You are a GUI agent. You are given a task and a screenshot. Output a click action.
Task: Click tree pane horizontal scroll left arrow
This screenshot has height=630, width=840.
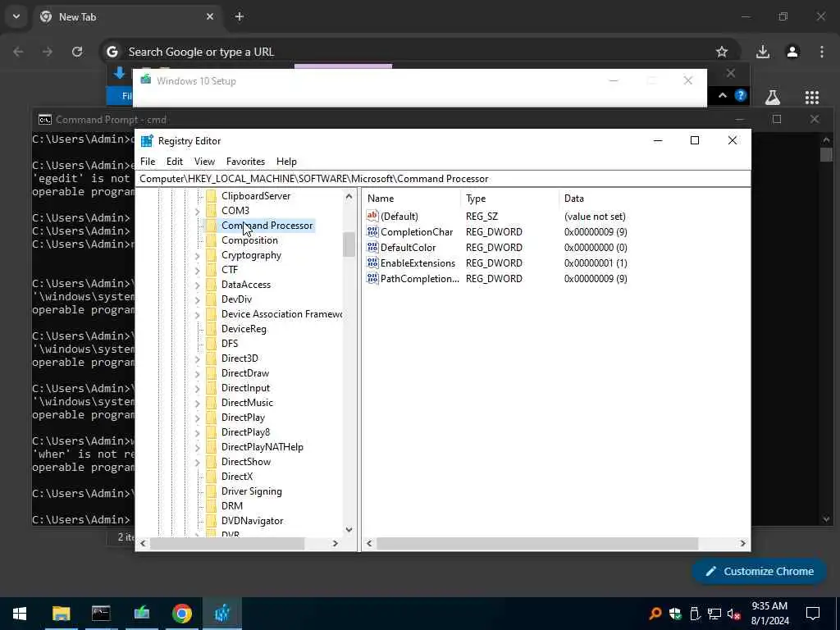click(x=143, y=543)
